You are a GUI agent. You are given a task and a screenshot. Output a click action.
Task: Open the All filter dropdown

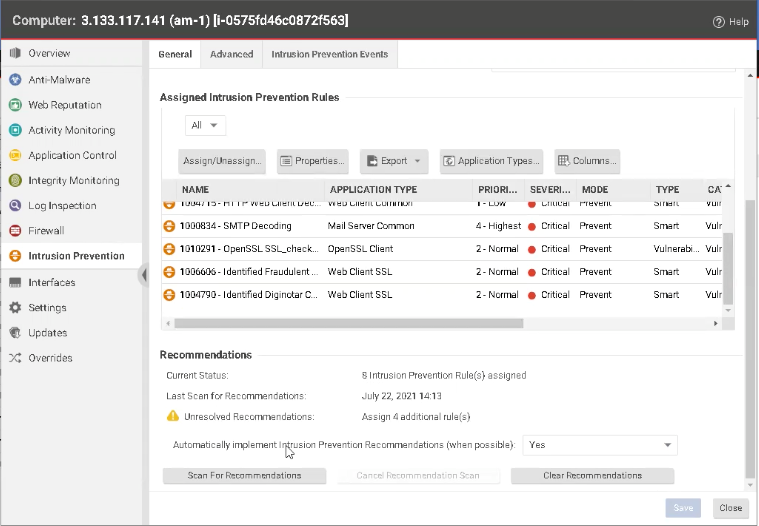[x=205, y=125]
